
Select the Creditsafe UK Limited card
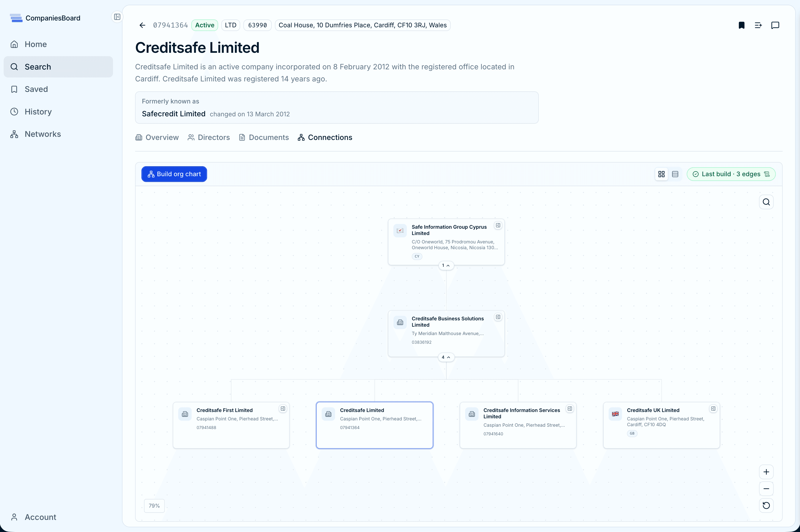point(661,425)
